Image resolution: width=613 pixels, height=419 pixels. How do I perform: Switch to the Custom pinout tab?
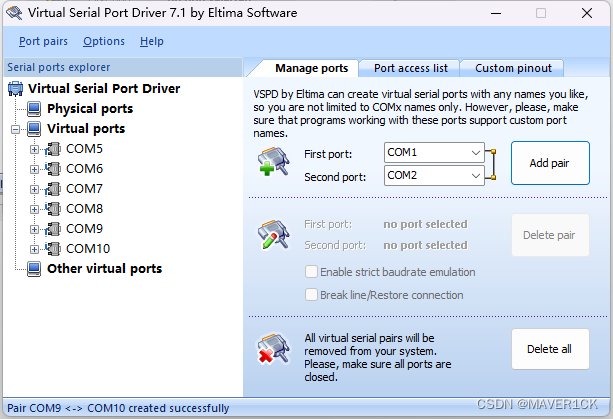click(x=513, y=68)
